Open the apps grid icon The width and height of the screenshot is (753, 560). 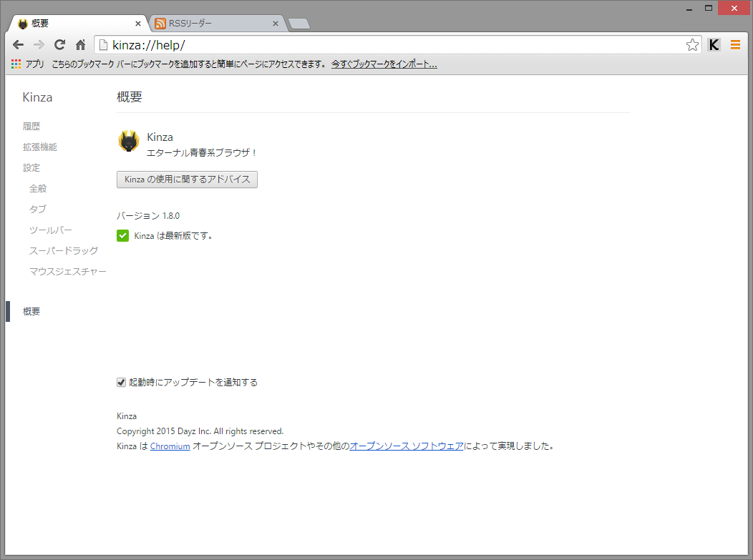coord(15,64)
